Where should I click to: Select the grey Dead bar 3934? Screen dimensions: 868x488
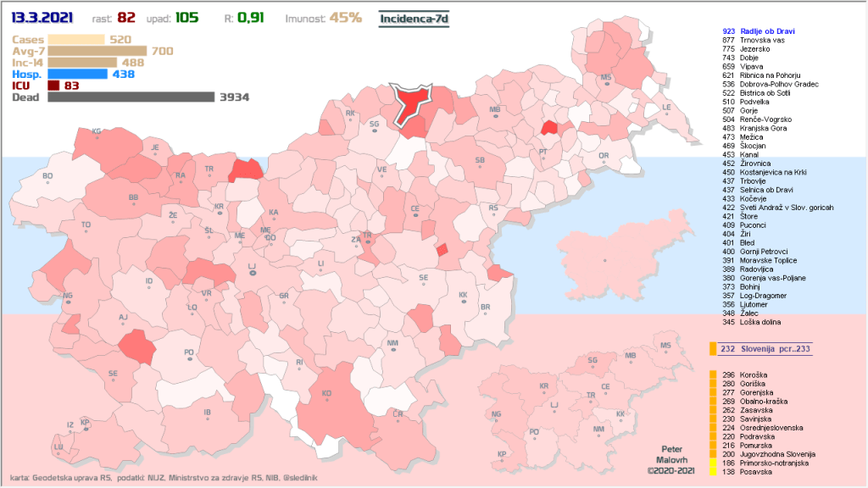[131, 97]
